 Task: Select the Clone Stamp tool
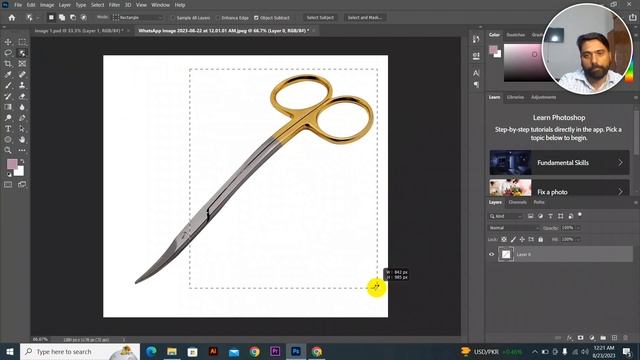pyautogui.click(x=22, y=85)
